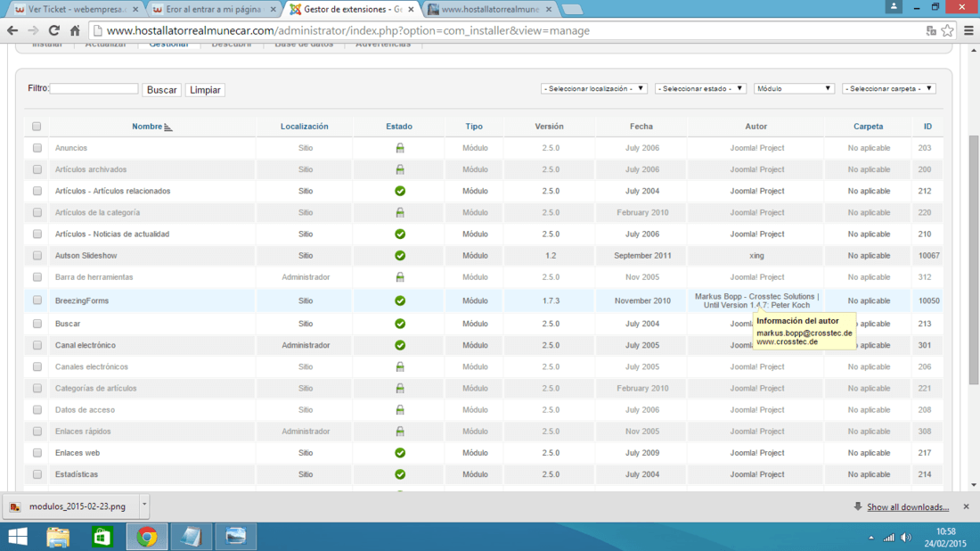Disable Artículos - Noticias de actualidad module

400,234
